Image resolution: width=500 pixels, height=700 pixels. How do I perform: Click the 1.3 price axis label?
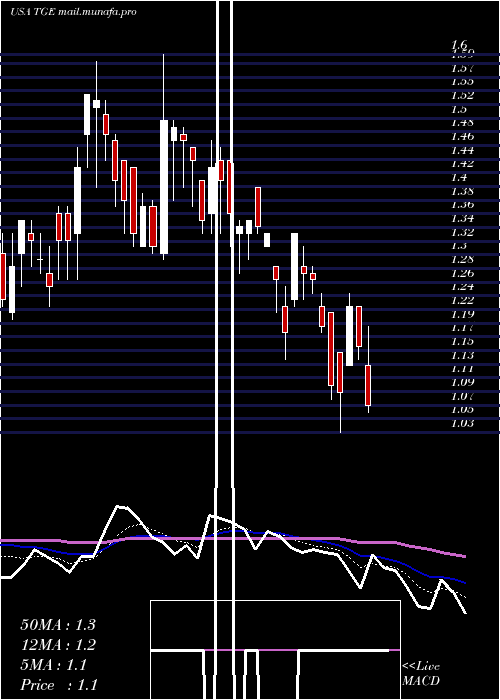coord(459,246)
